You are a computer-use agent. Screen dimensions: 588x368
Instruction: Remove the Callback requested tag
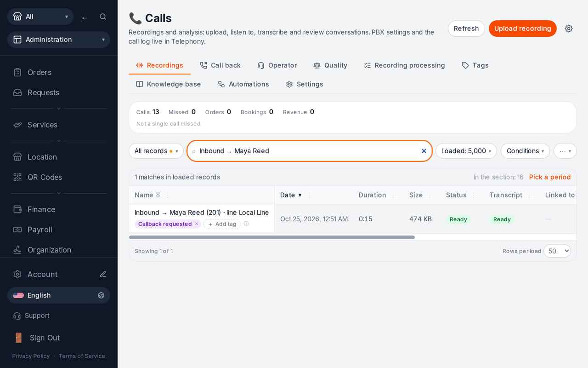coord(197,224)
